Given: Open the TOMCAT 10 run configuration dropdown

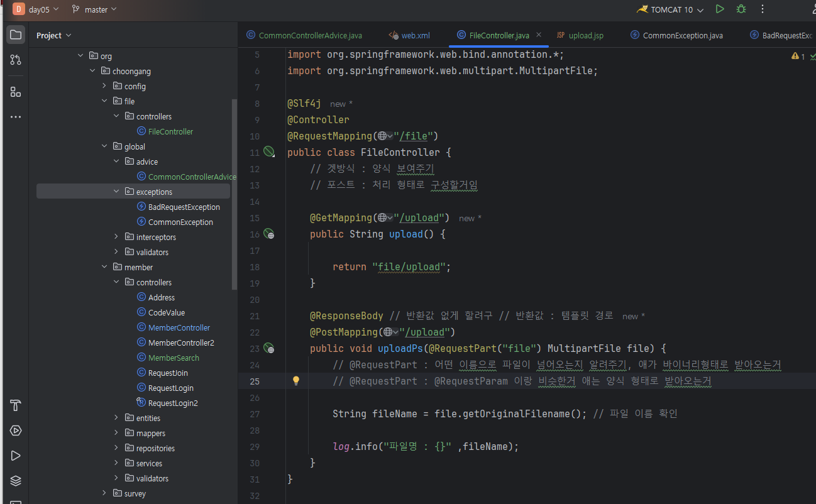Looking at the screenshot, I should pyautogui.click(x=670, y=9).
